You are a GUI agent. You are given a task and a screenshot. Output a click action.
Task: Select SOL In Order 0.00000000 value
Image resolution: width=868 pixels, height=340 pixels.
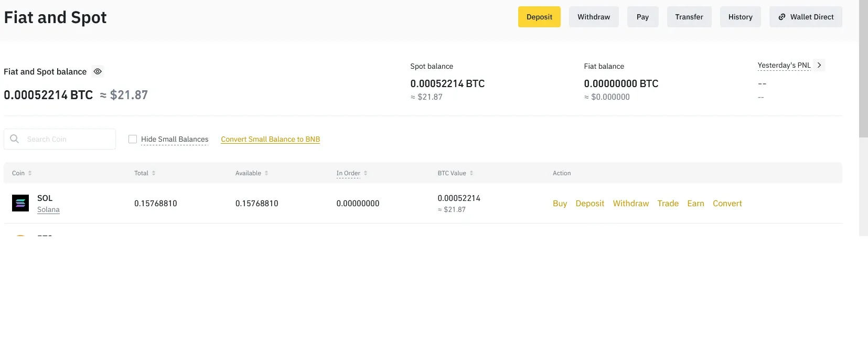[358, 203]
